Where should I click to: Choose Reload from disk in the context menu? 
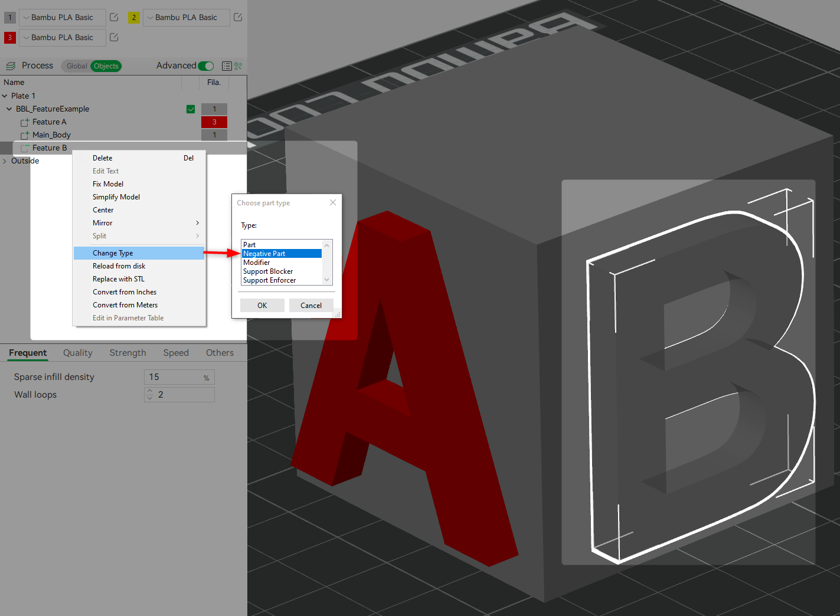pos(119,266)
